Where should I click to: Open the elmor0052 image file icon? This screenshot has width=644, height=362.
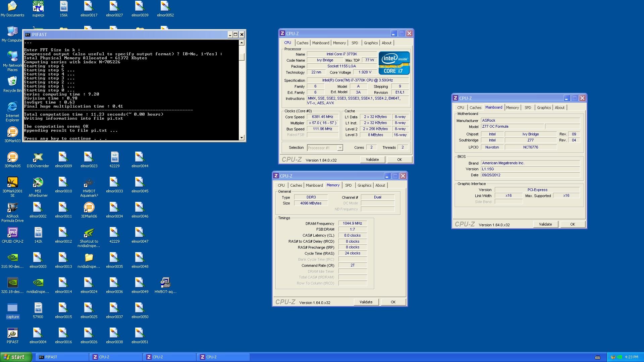(x=165, y=9)
